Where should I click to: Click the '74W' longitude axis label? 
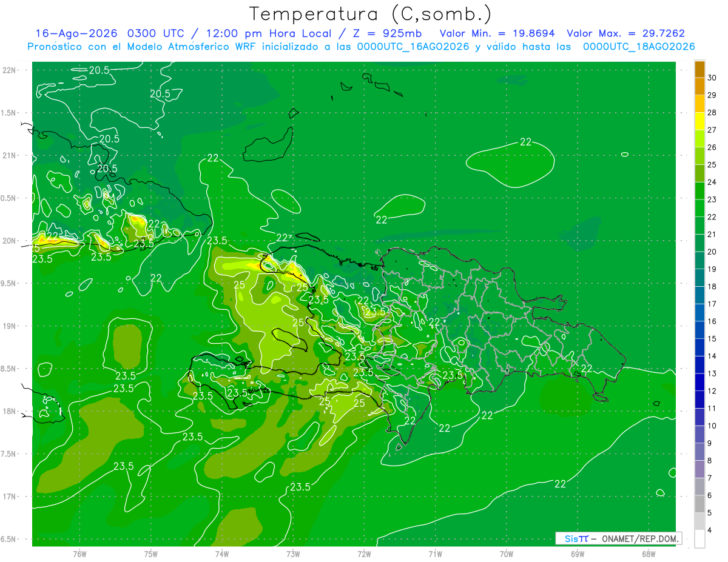(222, 554)
